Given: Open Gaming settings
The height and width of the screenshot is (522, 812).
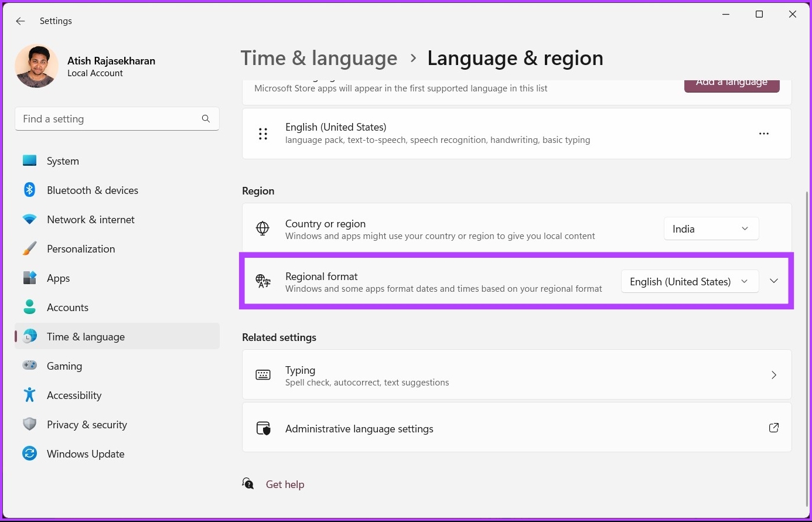Looking at the screenshot, I should (x=64, y=366).
